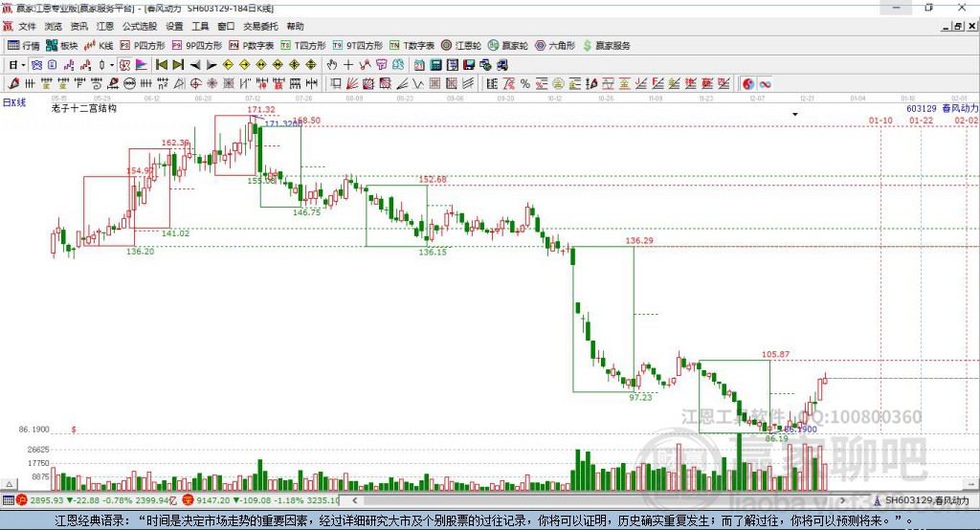Select the crosshair cursor tool
Viewport: 980px width, 530px height.
[x=348, y=65]
